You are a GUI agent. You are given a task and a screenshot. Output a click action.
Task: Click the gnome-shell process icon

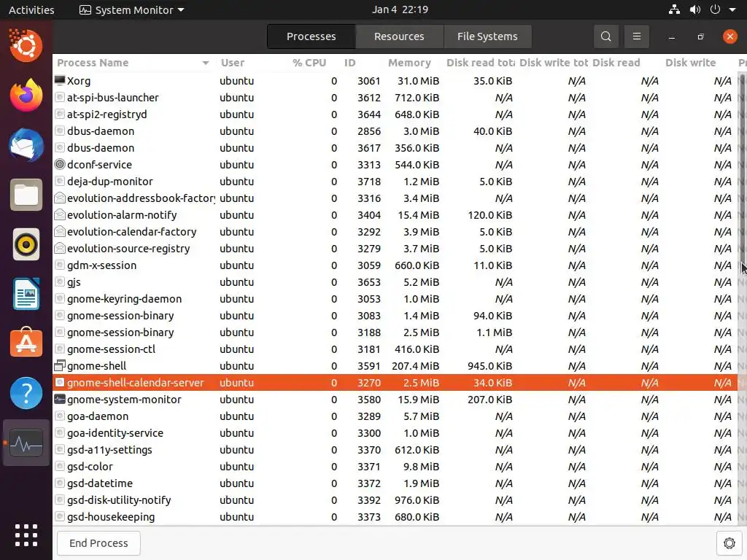(x=60, y=366)
